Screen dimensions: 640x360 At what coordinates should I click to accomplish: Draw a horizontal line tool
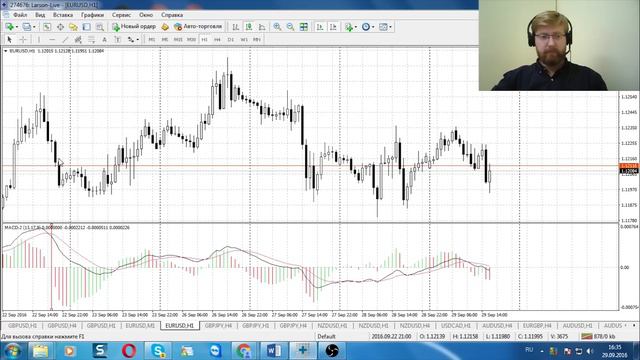pos(52,40)
